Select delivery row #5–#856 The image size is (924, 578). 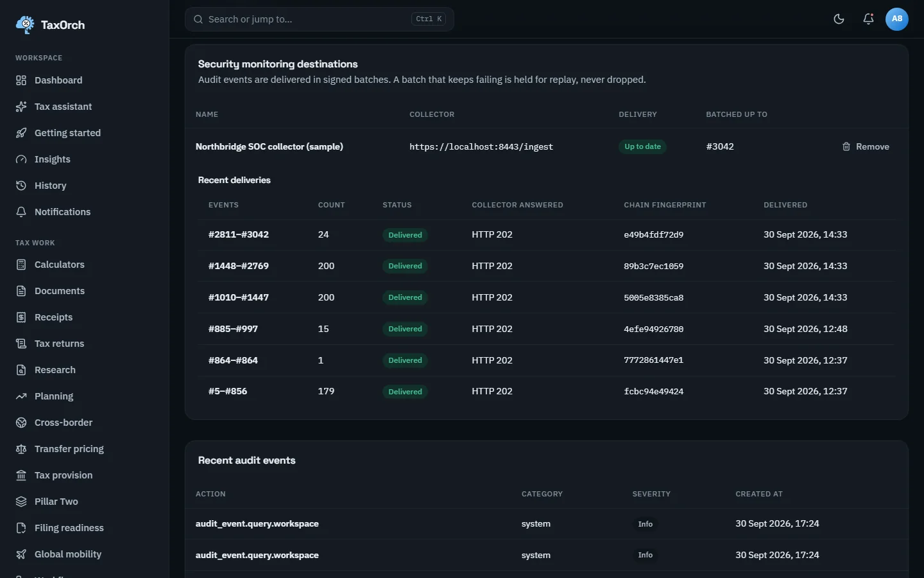click(546, 391)
